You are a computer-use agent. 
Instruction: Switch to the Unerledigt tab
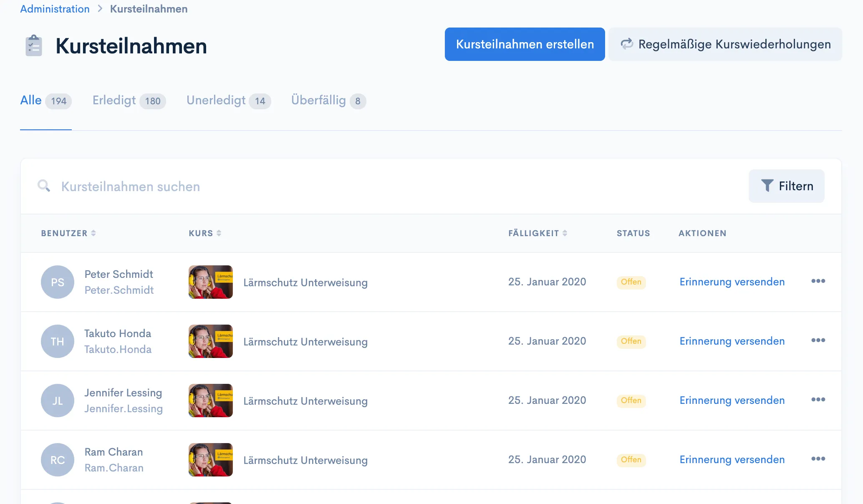tap(229, 101)
